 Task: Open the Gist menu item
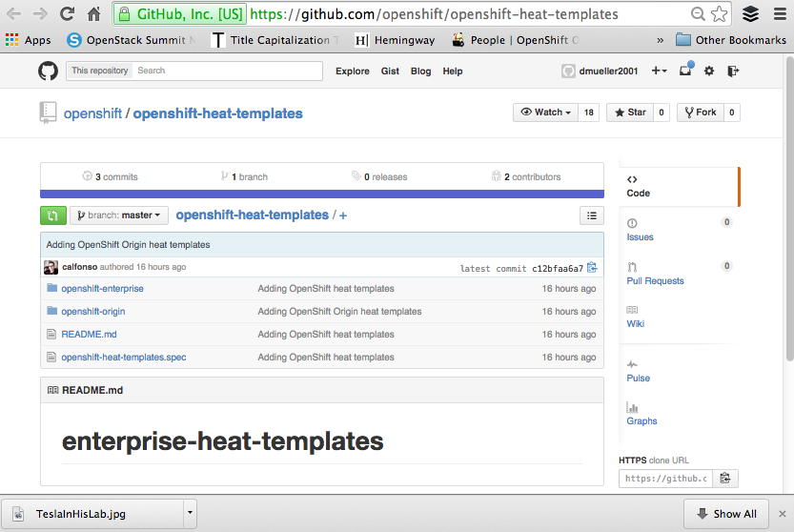[x=390, y=72]
